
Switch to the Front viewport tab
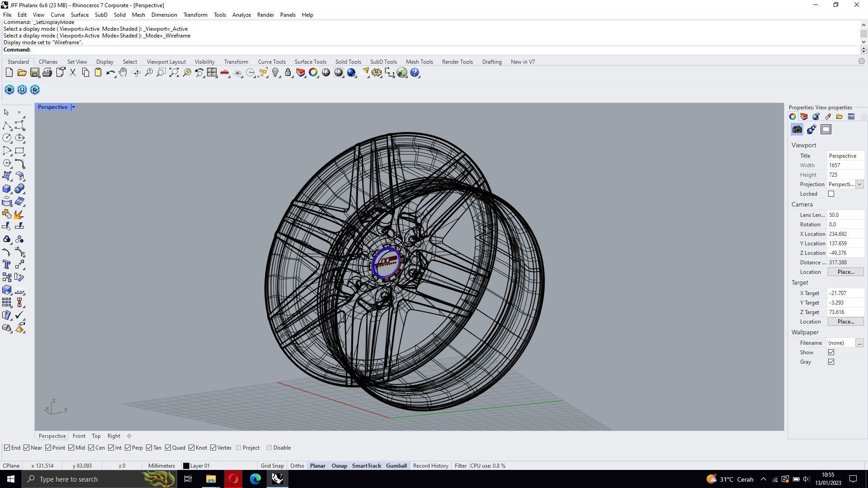[79, 436]
